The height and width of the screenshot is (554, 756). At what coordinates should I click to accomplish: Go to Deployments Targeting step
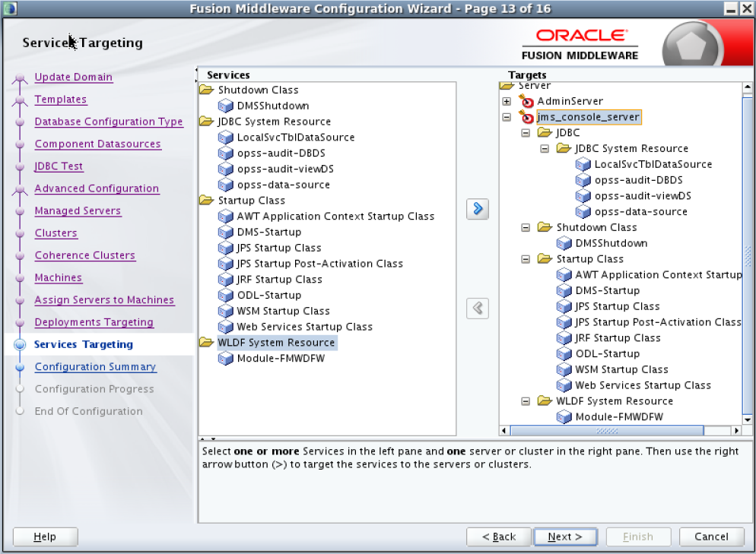tap(94, 322)
